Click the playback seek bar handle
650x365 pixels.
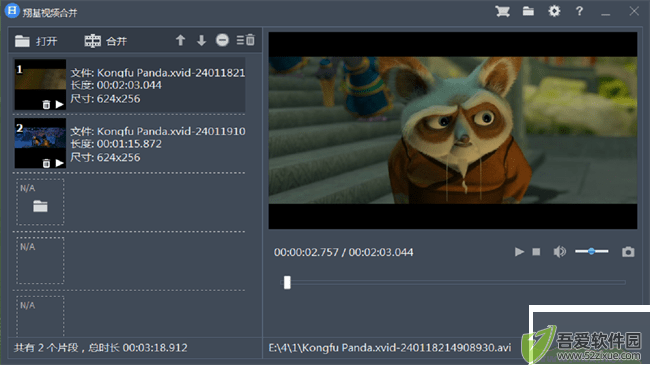[287, 282]
